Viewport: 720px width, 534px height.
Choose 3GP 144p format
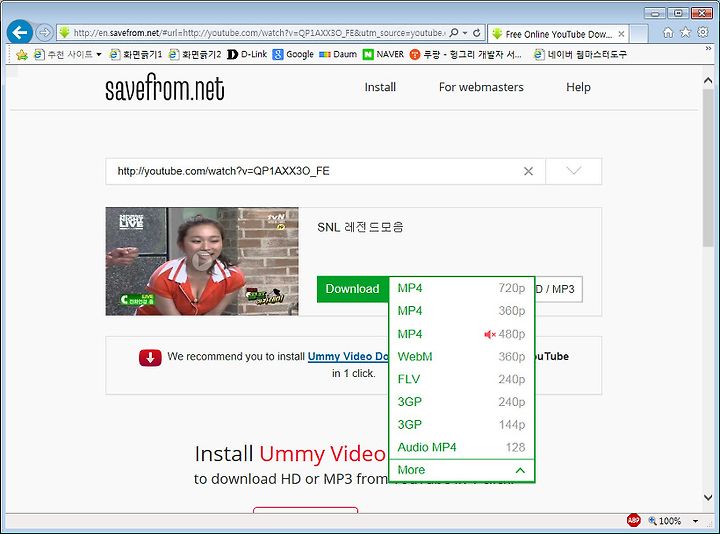(x=461, y=424)
